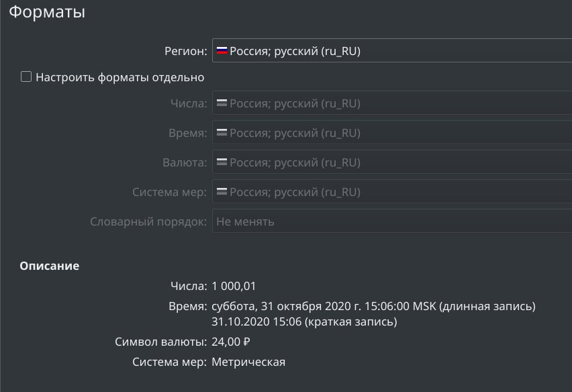Click the Метрическая measurement value

pos(248,362)
